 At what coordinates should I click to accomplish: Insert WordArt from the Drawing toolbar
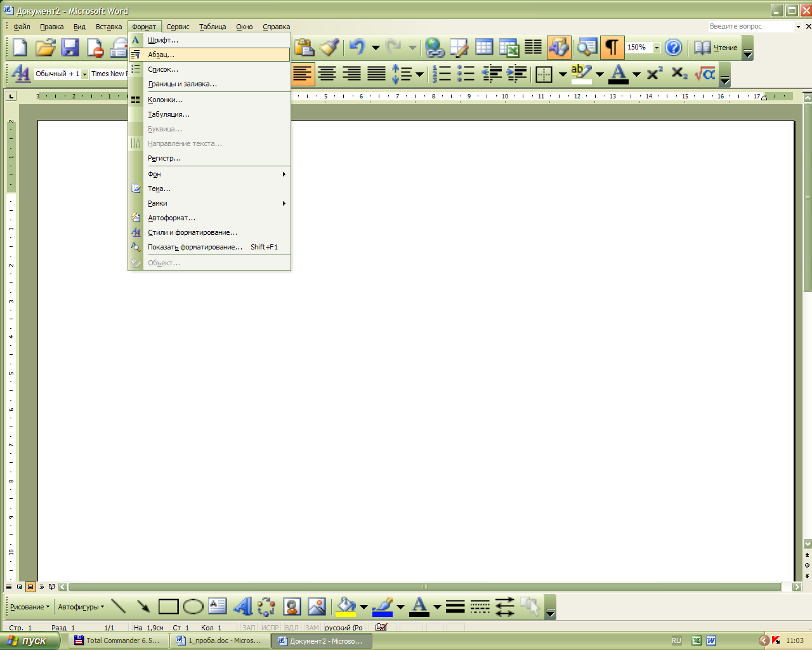point(242,607)
